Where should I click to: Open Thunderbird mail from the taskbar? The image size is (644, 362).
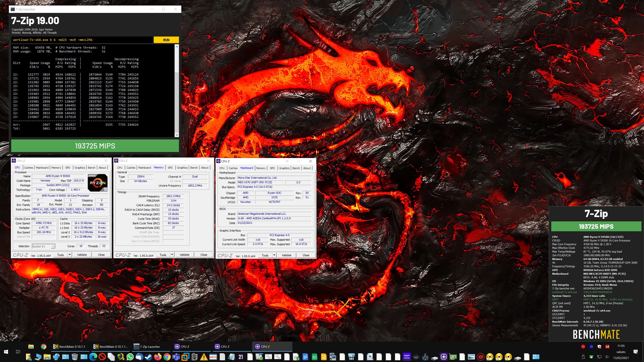pos(139,357)
